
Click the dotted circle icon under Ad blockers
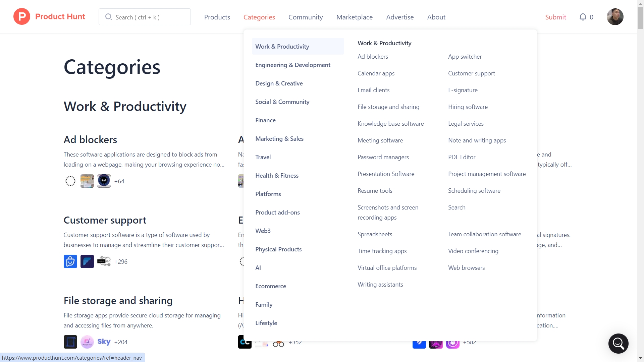(70, 181)
